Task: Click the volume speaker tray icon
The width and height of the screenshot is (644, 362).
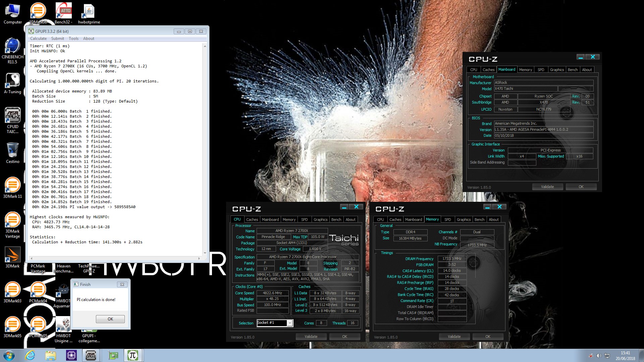Action: (599, 356)
